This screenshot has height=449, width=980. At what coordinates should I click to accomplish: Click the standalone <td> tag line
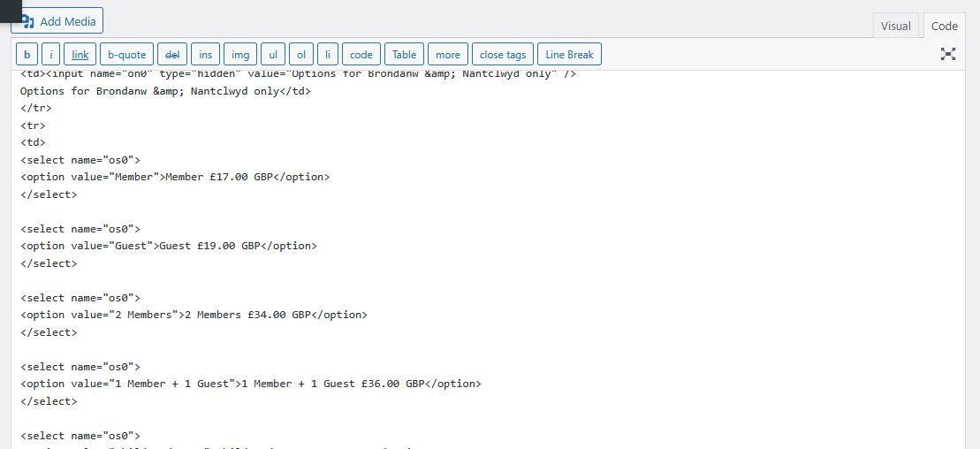[x=33, y=142]
